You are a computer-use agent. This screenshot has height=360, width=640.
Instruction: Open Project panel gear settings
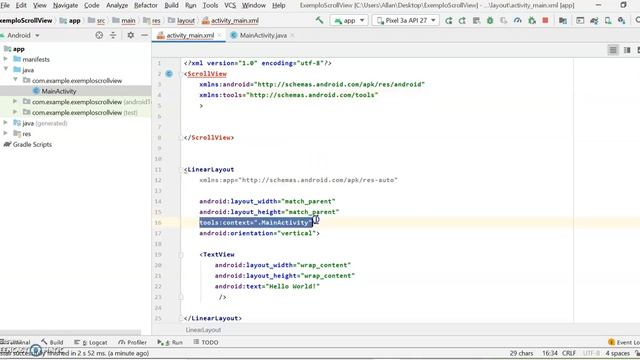pyautogui.click(x=131, y=36)
